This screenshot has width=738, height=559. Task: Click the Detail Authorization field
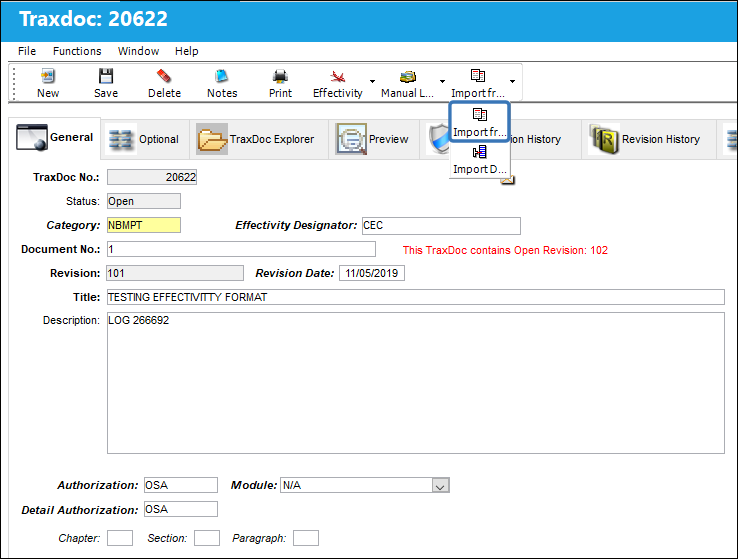[181, 509]
